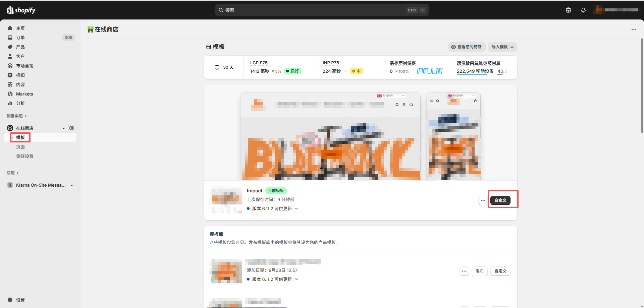Image resolution: width=644 pixels, height=308 pixels.
Task: Expand the 销售渠道 section
Action: click(17, 116)
